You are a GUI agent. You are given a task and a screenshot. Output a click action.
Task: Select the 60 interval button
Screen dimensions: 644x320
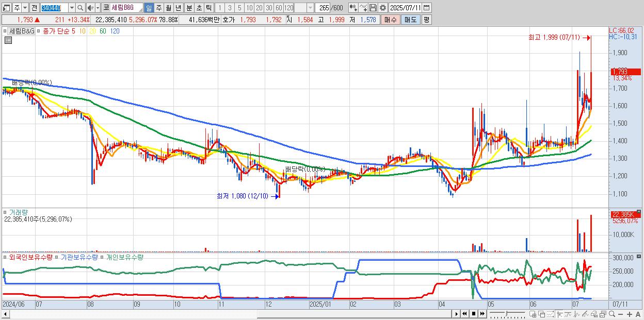(279, 8)
